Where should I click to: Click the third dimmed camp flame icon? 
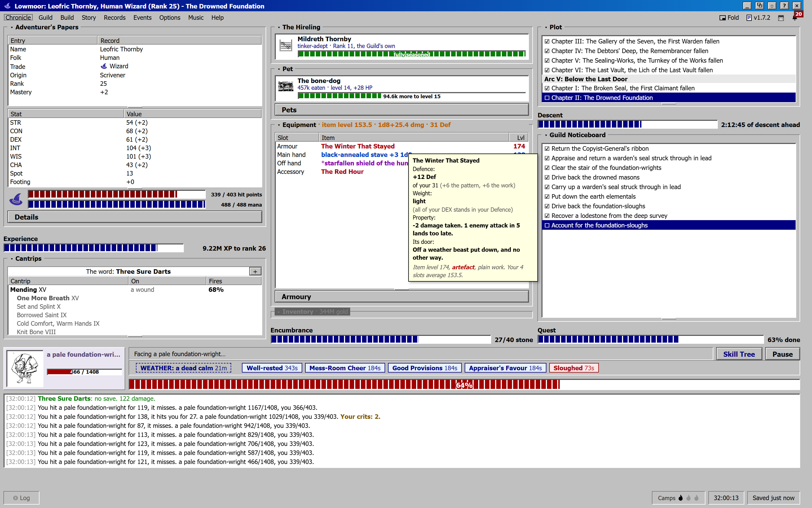click(696, 498)
